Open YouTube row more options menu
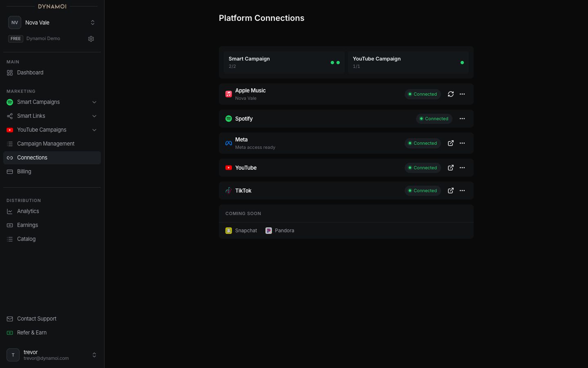Screen dimensions: 588x368 462,168
